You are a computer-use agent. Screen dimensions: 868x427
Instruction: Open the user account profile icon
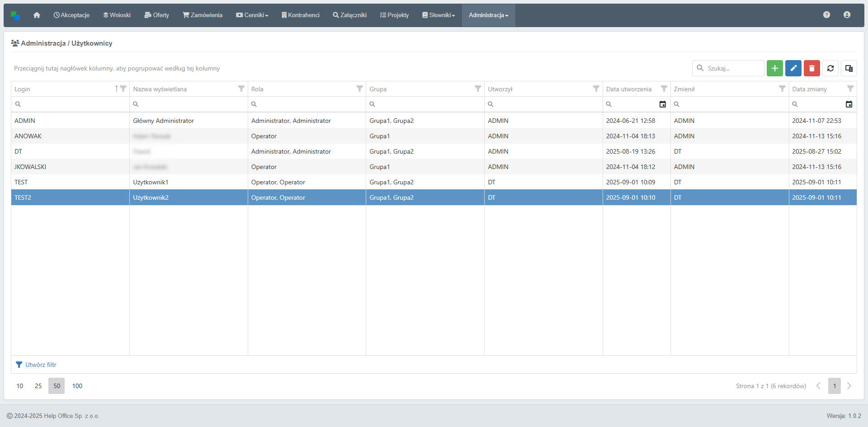point(847,15)
